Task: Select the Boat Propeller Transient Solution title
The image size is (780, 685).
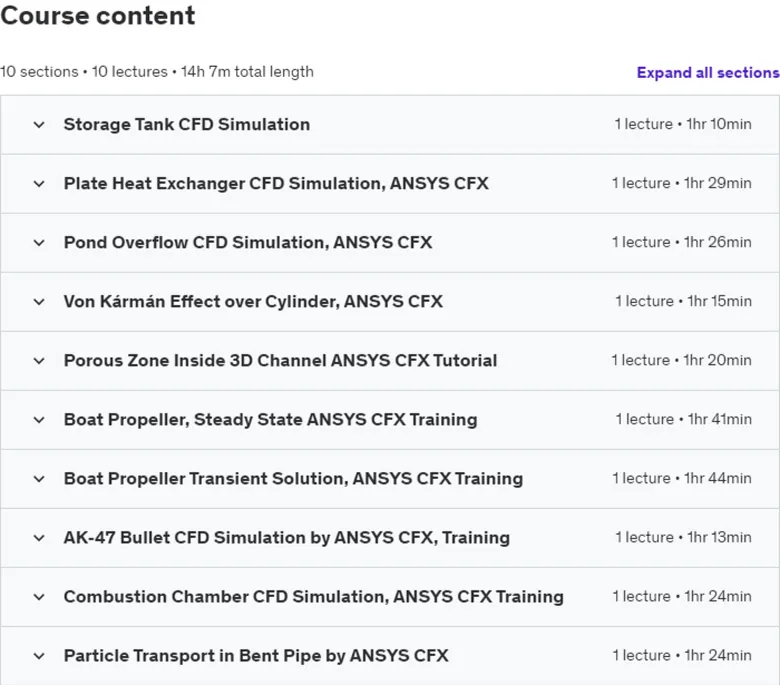Action: click(293, 479)
